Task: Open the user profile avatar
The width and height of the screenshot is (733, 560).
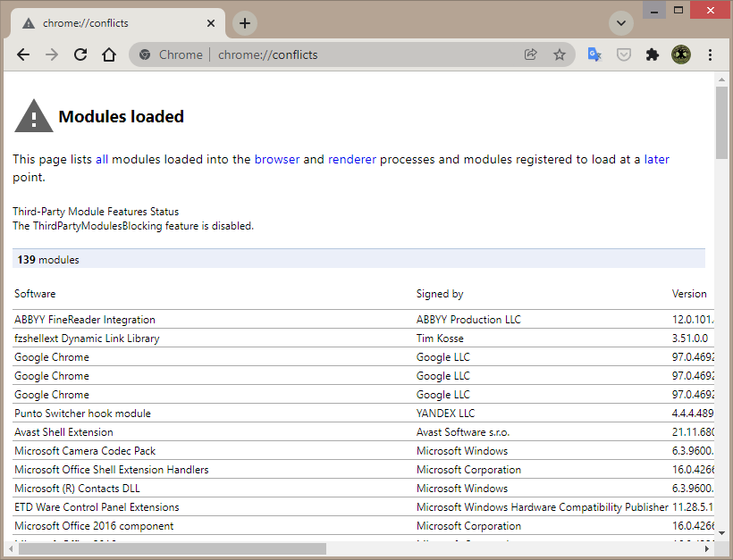Action: pos(681,54)
